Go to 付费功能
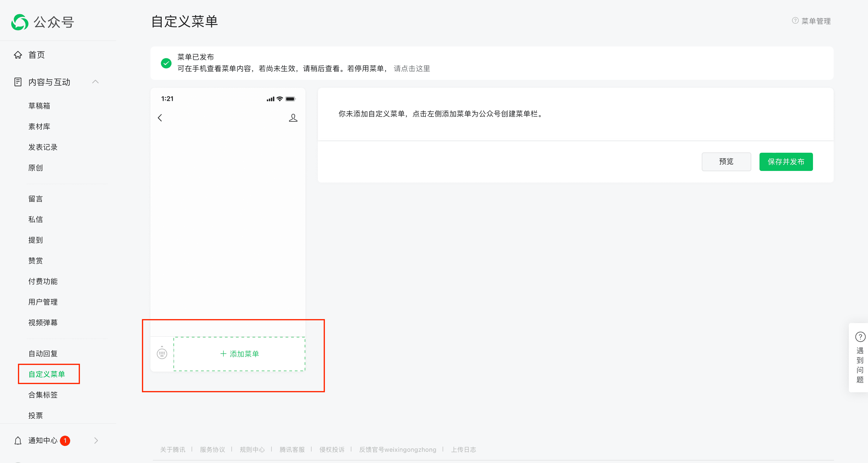Screen dimensions: 868x463 43,281
